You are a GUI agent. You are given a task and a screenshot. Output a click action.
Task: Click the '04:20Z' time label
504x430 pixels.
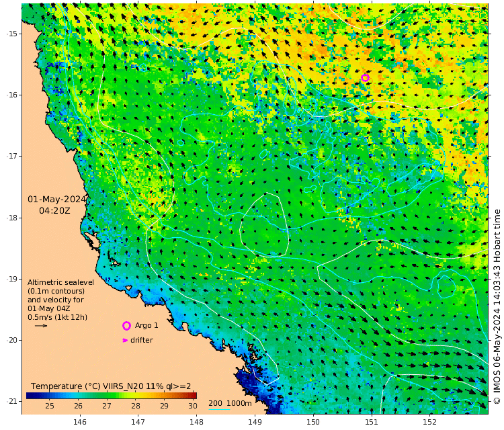pos(54,211)
